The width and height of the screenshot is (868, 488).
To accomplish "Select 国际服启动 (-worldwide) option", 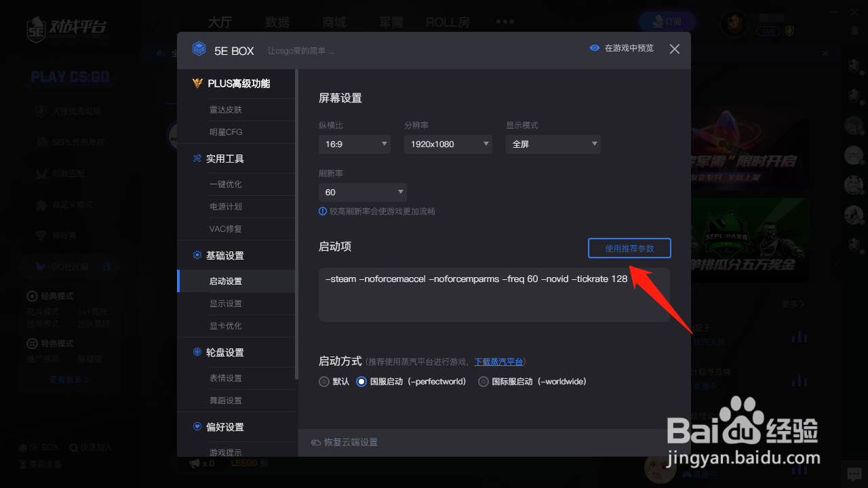I will pos(483,382).
